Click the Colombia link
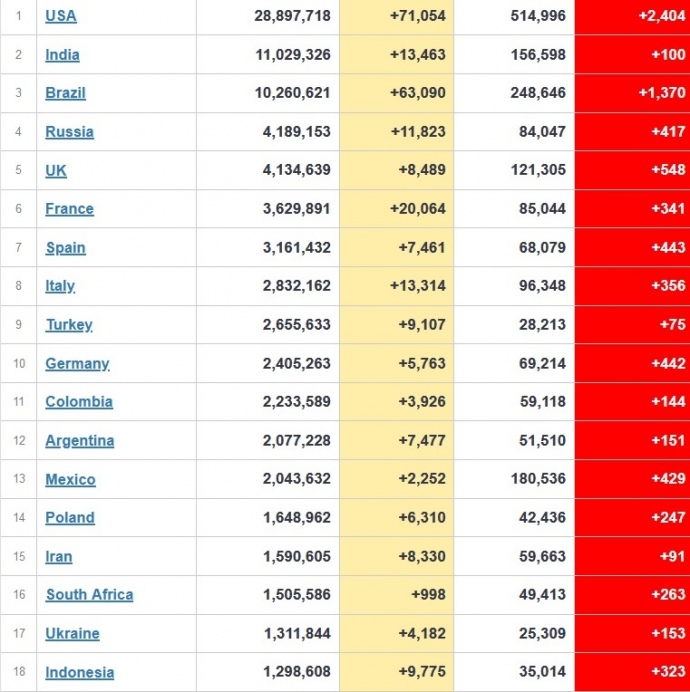 point(79,402)
